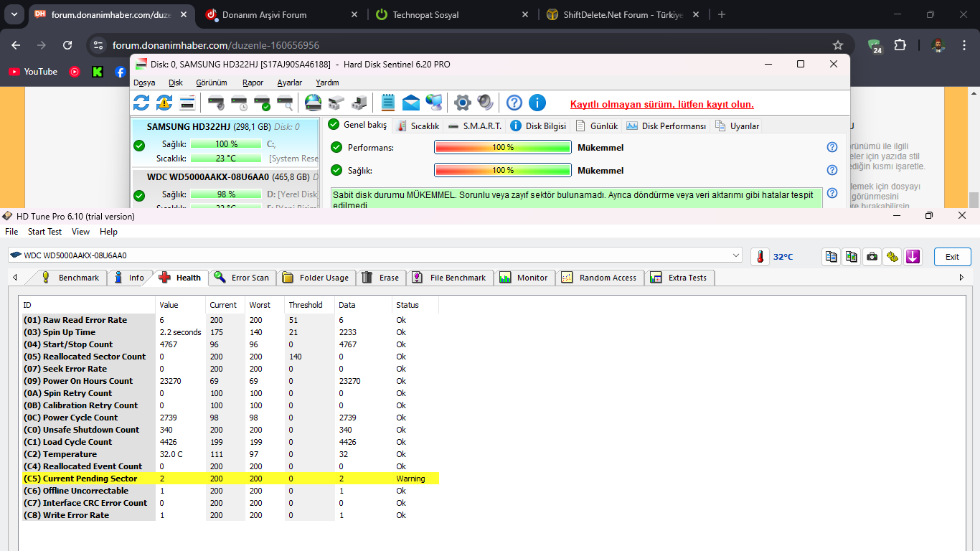Screen dimensions: 980x551
Task: Select the WDC WD5000AAKX disk in Sentinel list
Action: [x=225, y=189]
